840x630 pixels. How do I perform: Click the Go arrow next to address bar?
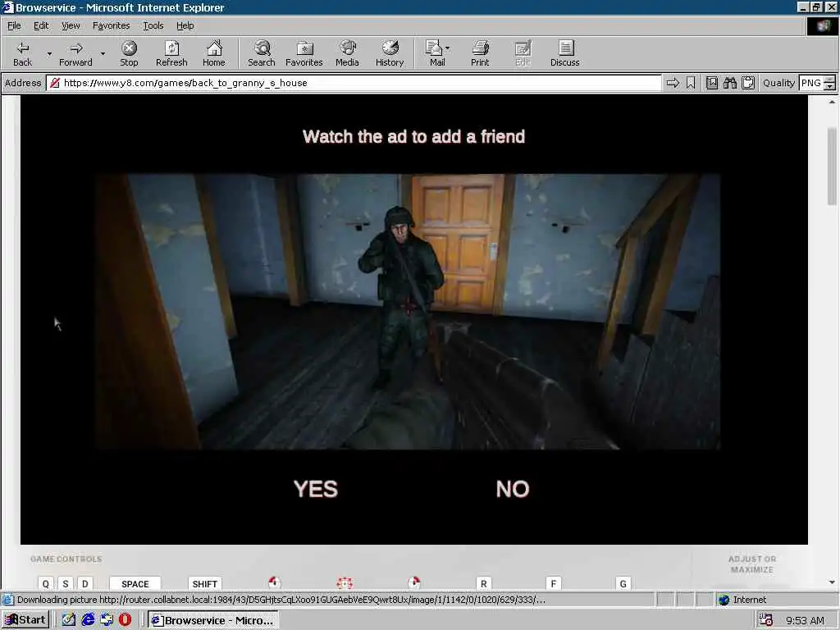(673, 83)
